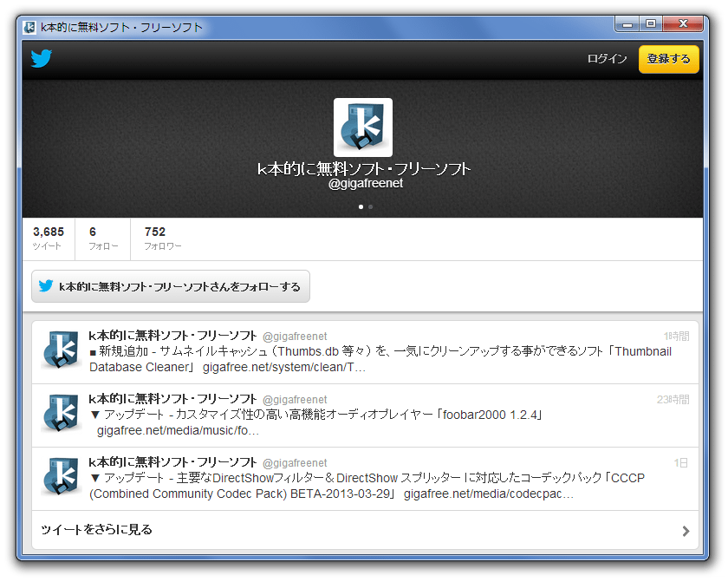Click the @gigafreenet handle under profile name
Image resolution: width=728 pixels, height=582 pixels.
click(x=366, y=184)
